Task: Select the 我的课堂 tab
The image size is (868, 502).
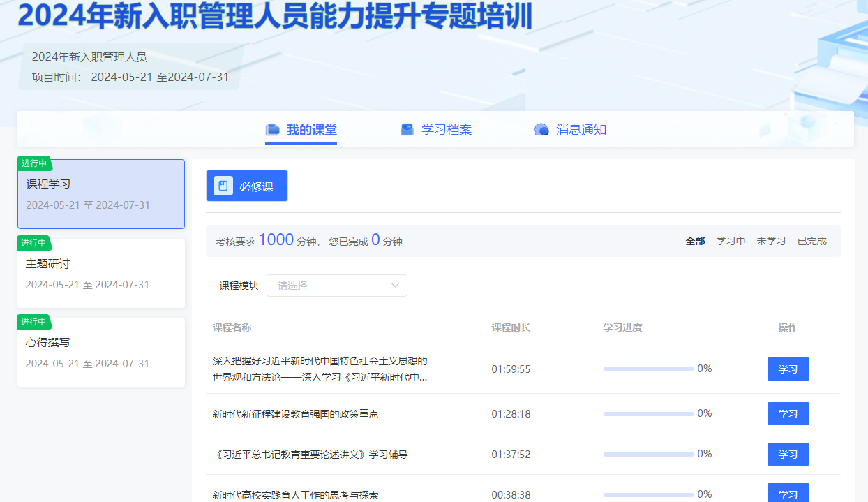Action: click(311, 130)
